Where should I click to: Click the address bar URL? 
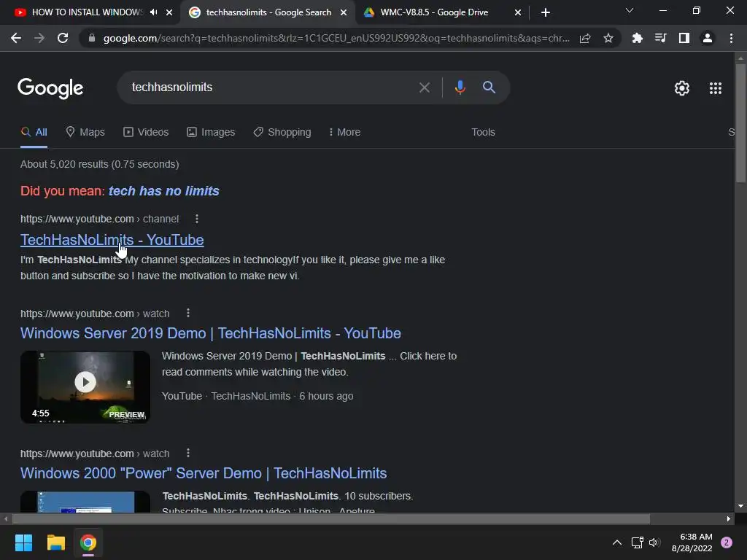(336, 38)
